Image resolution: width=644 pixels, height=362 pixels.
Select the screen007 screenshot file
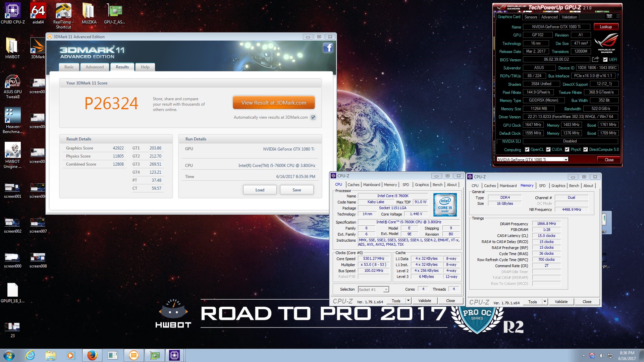click(x=38, y=226)
